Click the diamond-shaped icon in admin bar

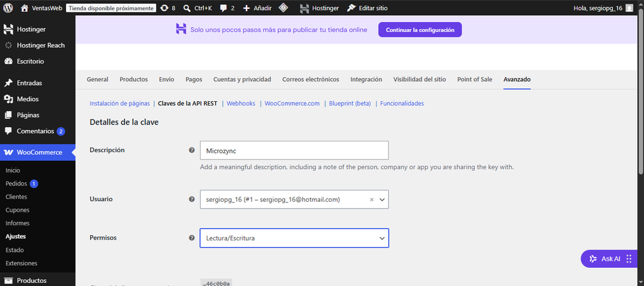[x=282, y=8]
